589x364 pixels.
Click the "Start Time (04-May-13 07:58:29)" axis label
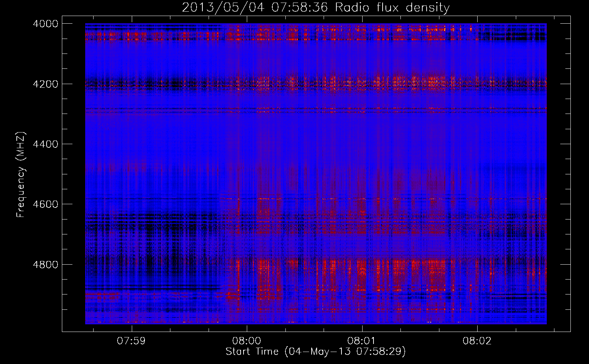[x=316, y=352]
